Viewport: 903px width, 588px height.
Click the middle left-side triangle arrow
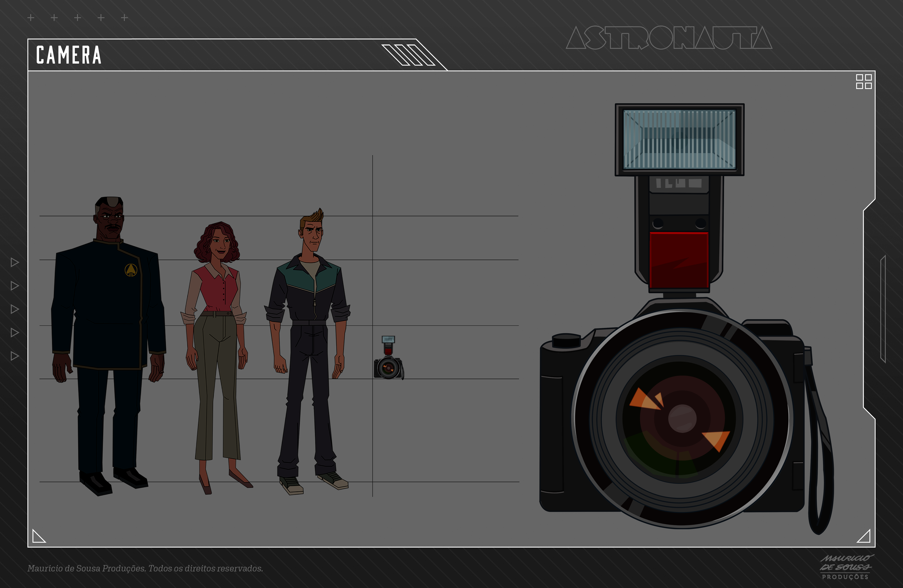14,309
